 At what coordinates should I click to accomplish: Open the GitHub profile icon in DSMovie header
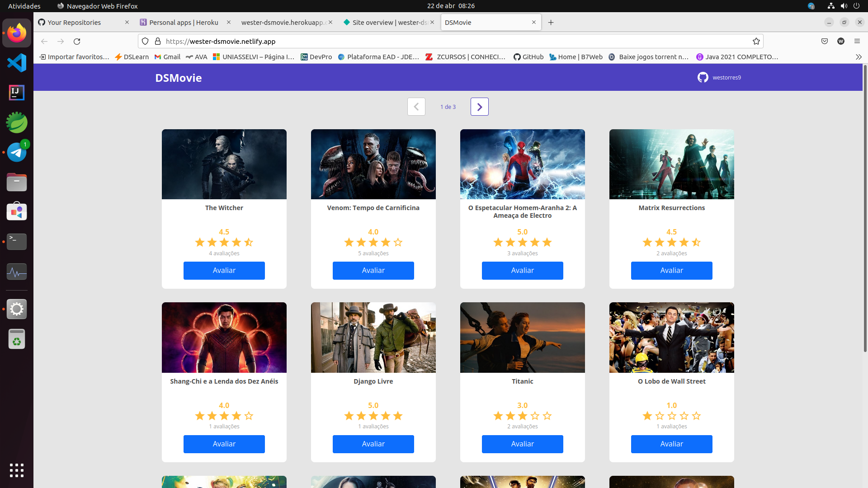tap(703, 77)
